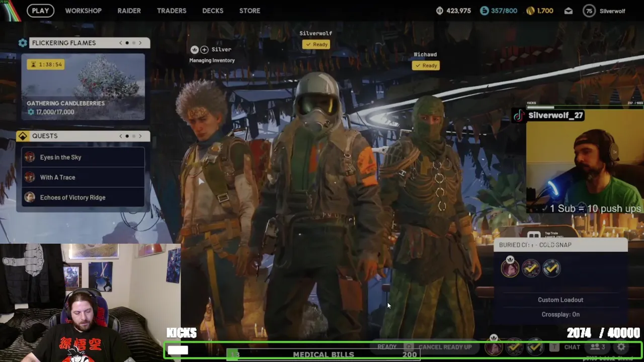
Task: Open the Traders tab
Action: coord(172,11)
